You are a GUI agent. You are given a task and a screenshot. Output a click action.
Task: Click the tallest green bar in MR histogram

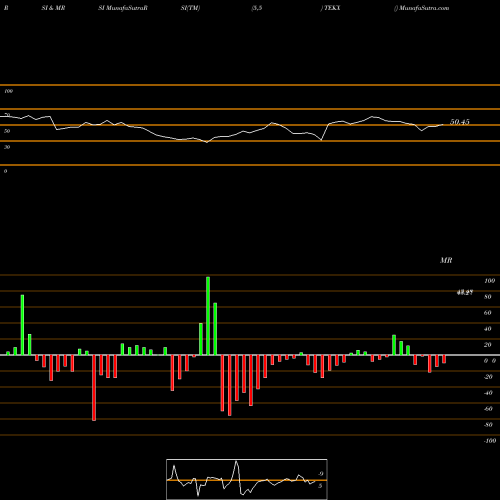pos(208,316)
